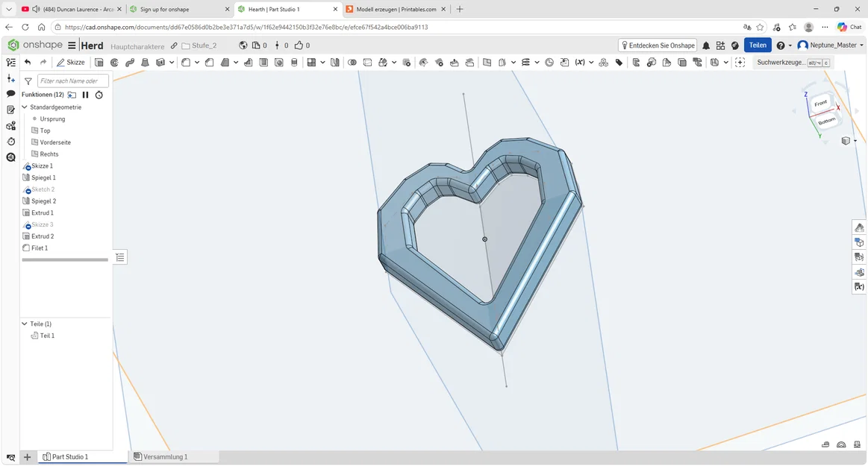Screen dimensions: 868x466
Task: Select the Extrude tool in the toolbar
Action: 99,63
